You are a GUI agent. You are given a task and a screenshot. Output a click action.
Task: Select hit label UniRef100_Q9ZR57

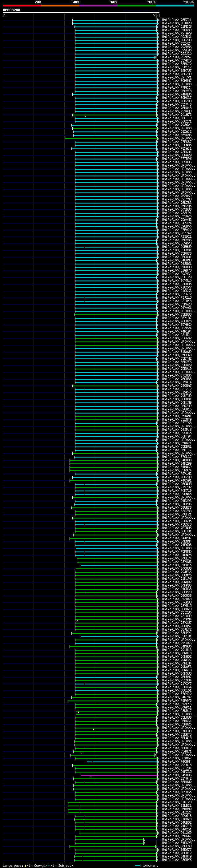click(x=177, y=57)
